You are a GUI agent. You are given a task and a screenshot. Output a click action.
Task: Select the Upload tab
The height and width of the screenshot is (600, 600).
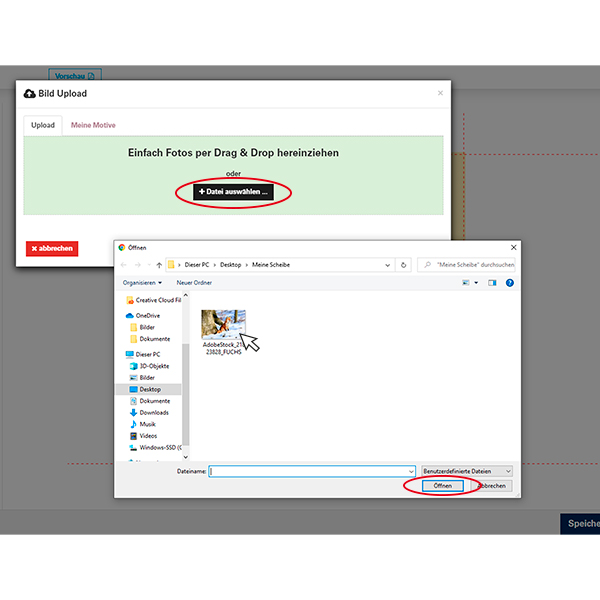[43, 125]
